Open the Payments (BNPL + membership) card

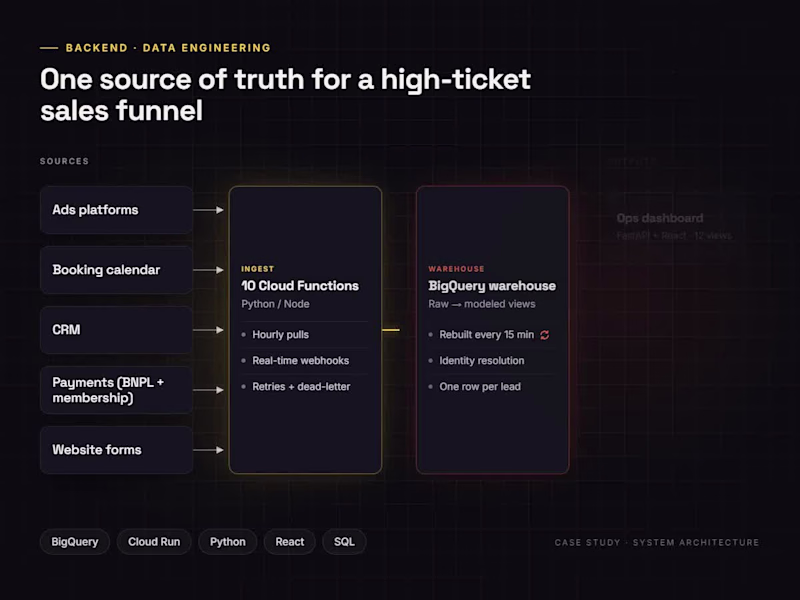[x=116, y=390]
